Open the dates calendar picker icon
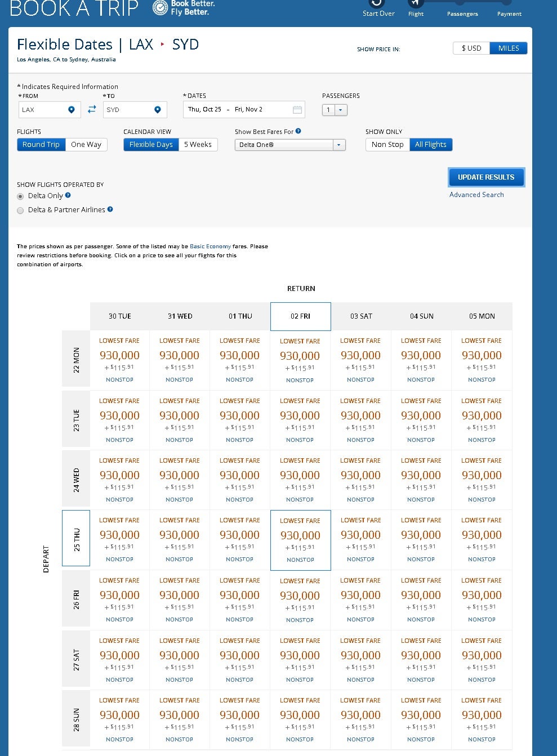Screen dimensions: 557x756 point(297,110)
